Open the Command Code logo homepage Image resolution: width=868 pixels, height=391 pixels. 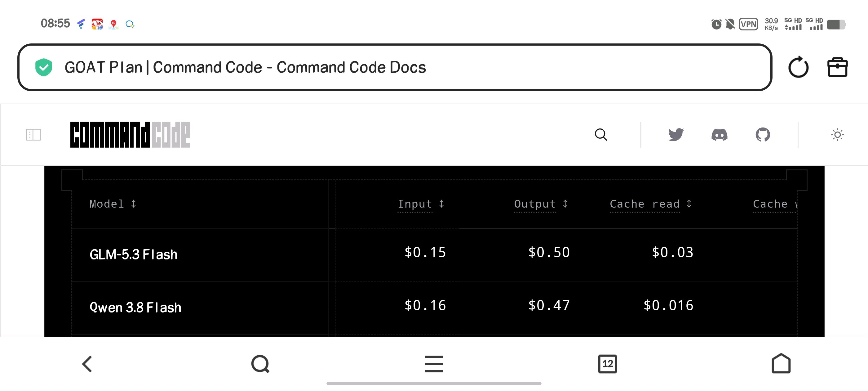click(130, 135)
